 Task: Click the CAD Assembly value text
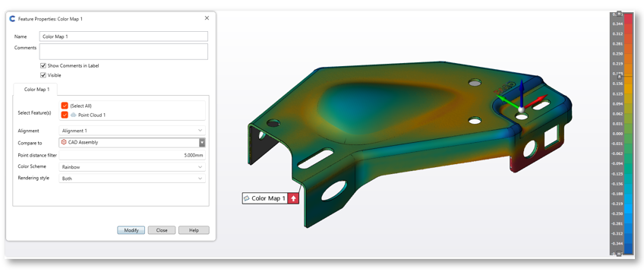coord(83,143)
